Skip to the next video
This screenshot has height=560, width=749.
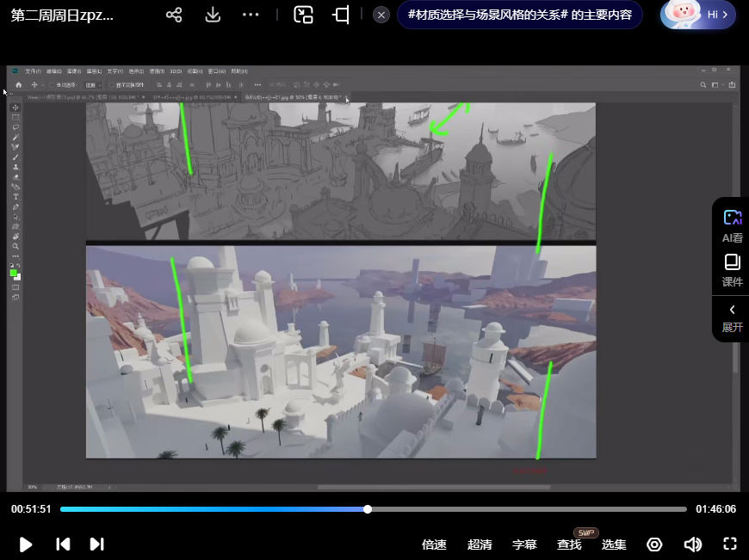point(96,545)
